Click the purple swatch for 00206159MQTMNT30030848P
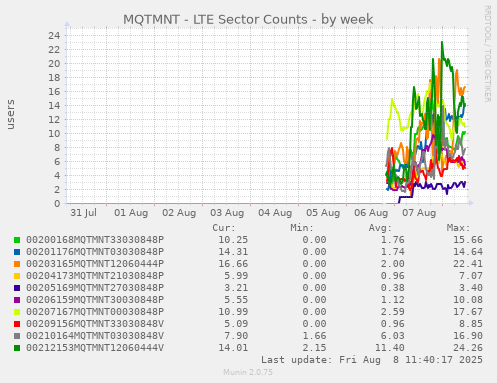Screen dimensions: 497x383 point(17,300)
